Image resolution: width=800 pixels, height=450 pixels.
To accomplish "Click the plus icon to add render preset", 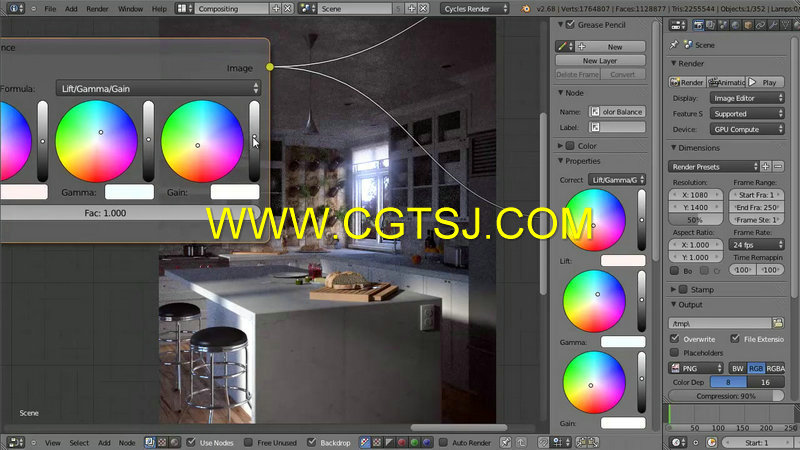I will tap(765, 166).
